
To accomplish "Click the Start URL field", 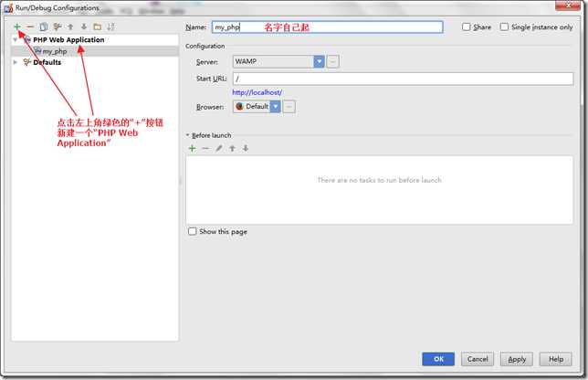I will pyautogui.click(x=404, y=79).
